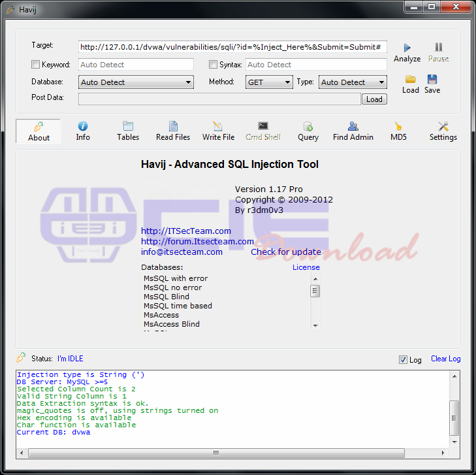Open the Query tab
This screenshot has width=476, height=475.
pos(308,131)
